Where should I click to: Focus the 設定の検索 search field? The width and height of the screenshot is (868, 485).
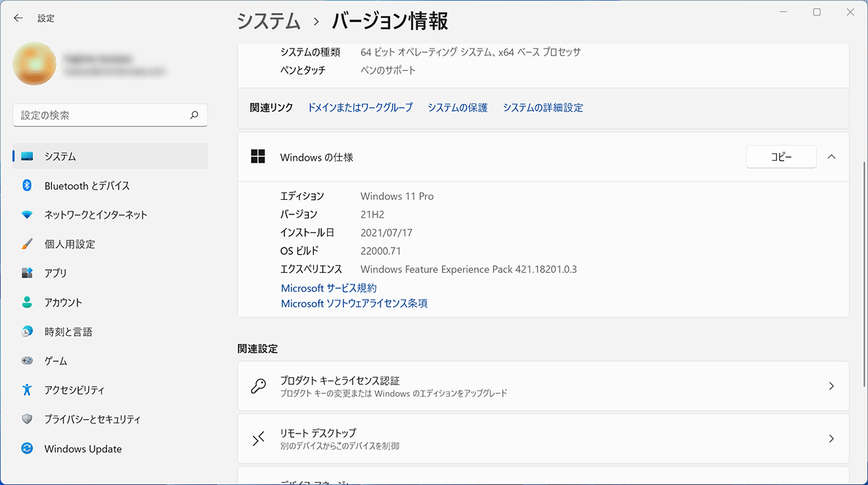111,115
